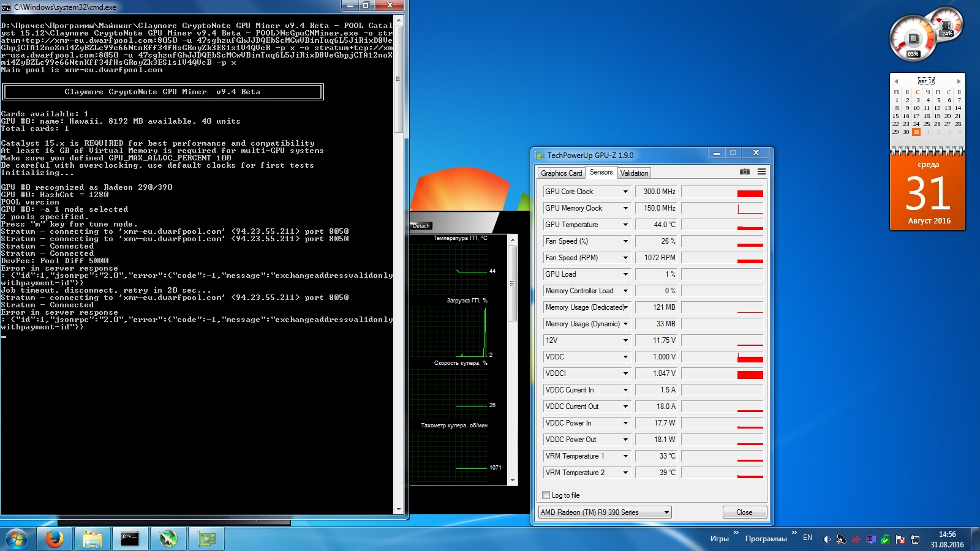Switch the EN input language indicator
Screen dimensions: 980x551
[x=807, y=538]
